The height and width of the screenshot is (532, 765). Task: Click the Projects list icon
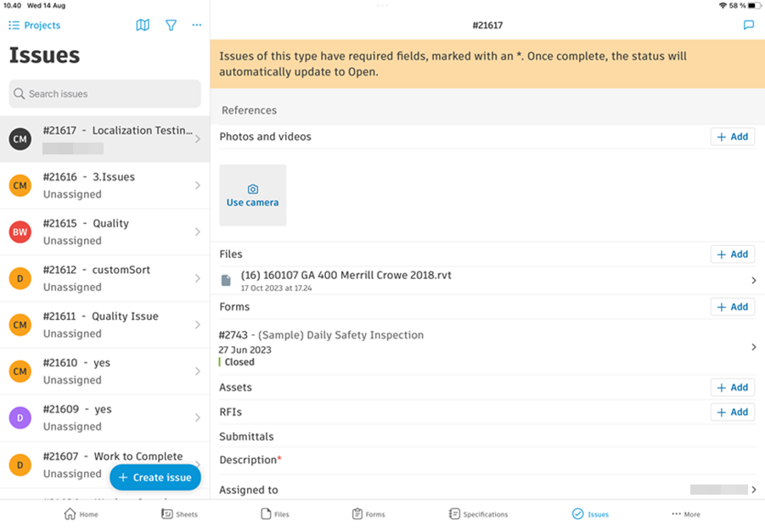pos(14,25)
